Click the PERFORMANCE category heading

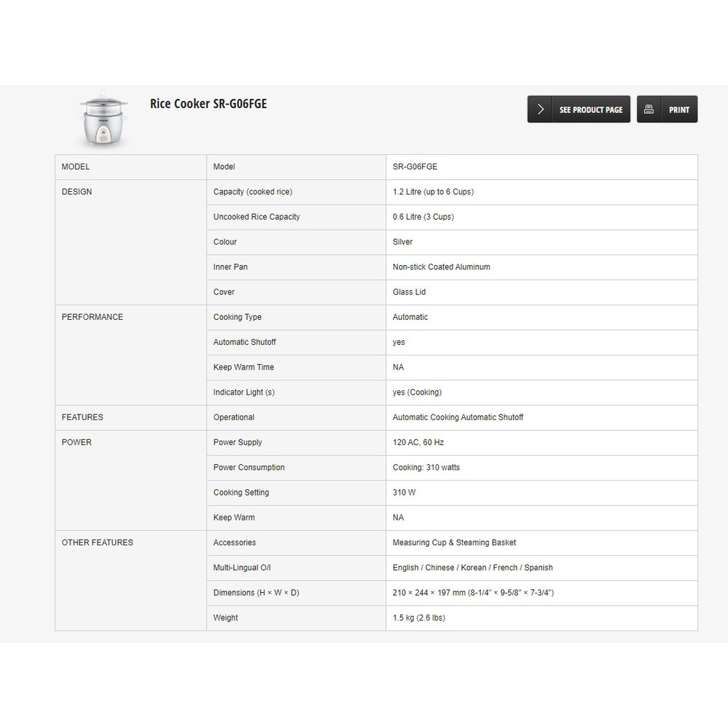[92, 317]
